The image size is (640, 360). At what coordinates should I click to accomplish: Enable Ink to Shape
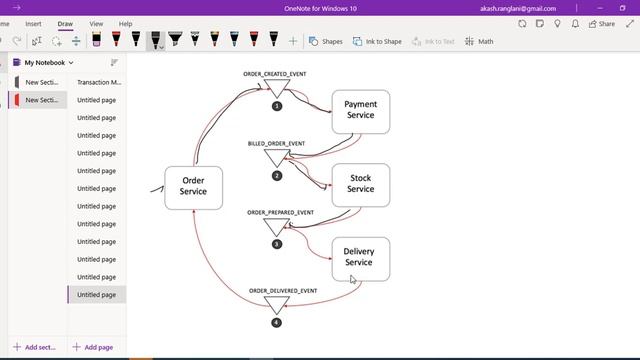tap(377, 41)
